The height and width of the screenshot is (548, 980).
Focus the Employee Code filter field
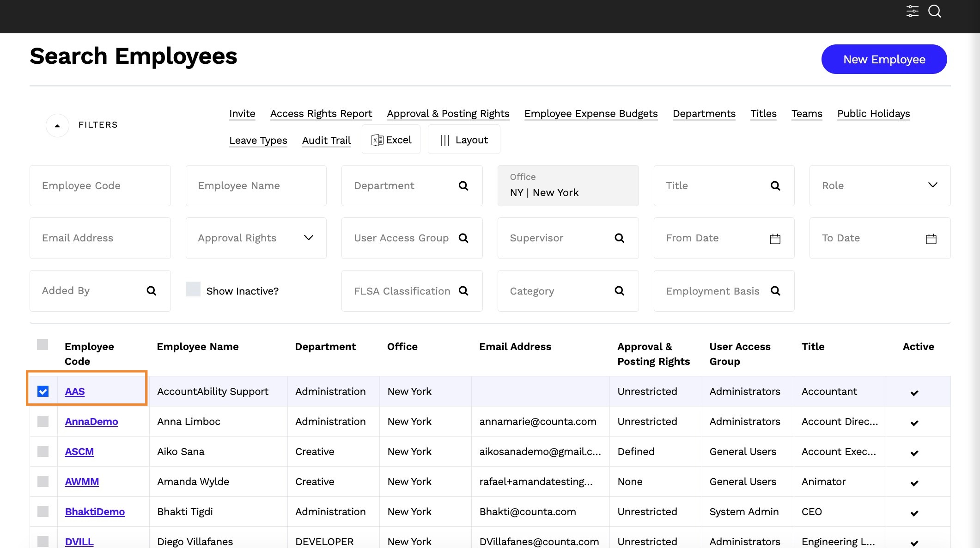pyautogui.click(x=100, y=185)
